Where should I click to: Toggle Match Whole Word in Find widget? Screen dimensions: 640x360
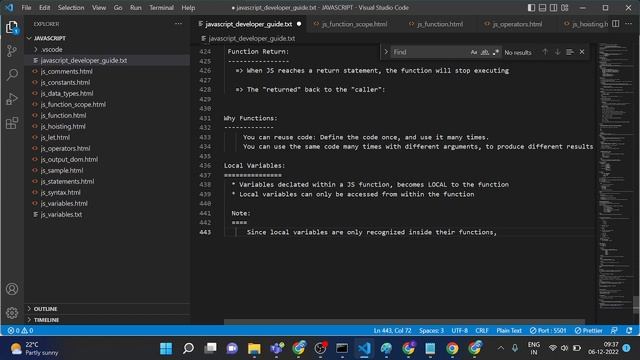[484, 52]
